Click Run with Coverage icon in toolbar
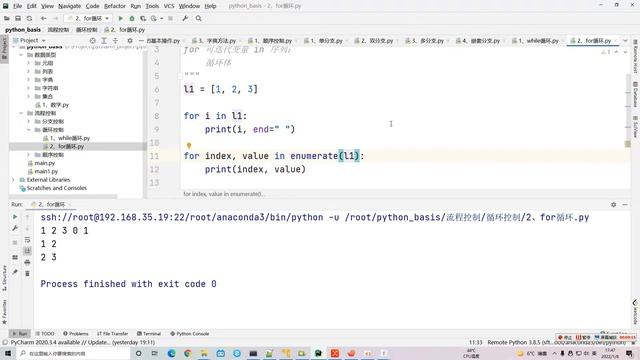640x360 pixels. point(143,18)
